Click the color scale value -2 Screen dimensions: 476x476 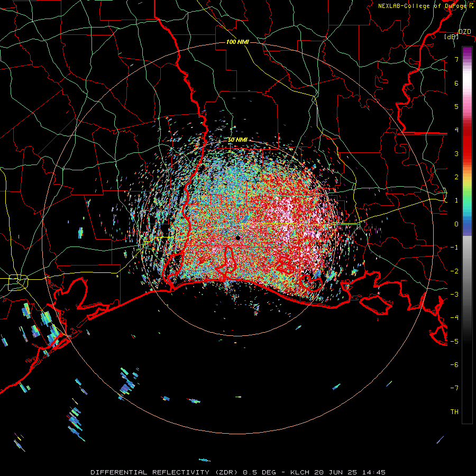coord(454,271)
